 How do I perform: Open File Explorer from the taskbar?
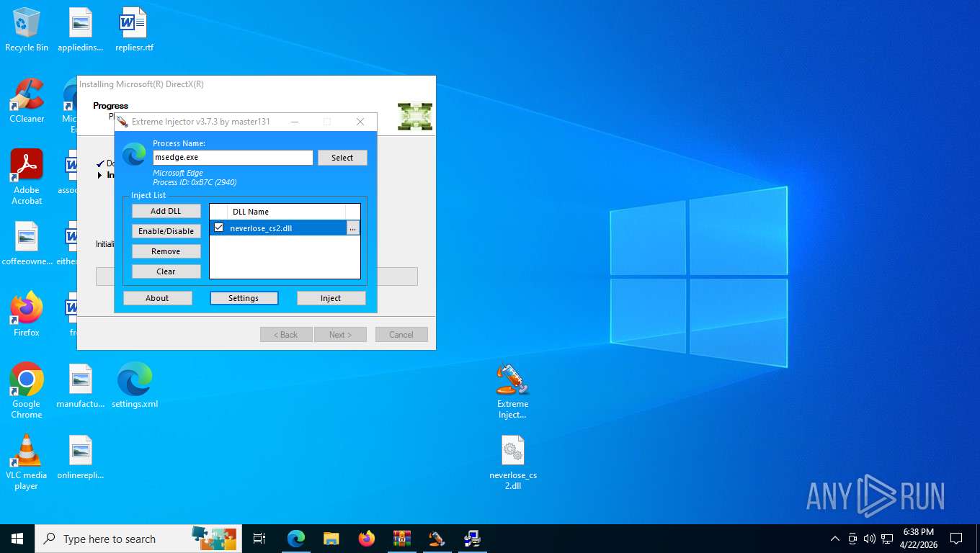point(331,539)
